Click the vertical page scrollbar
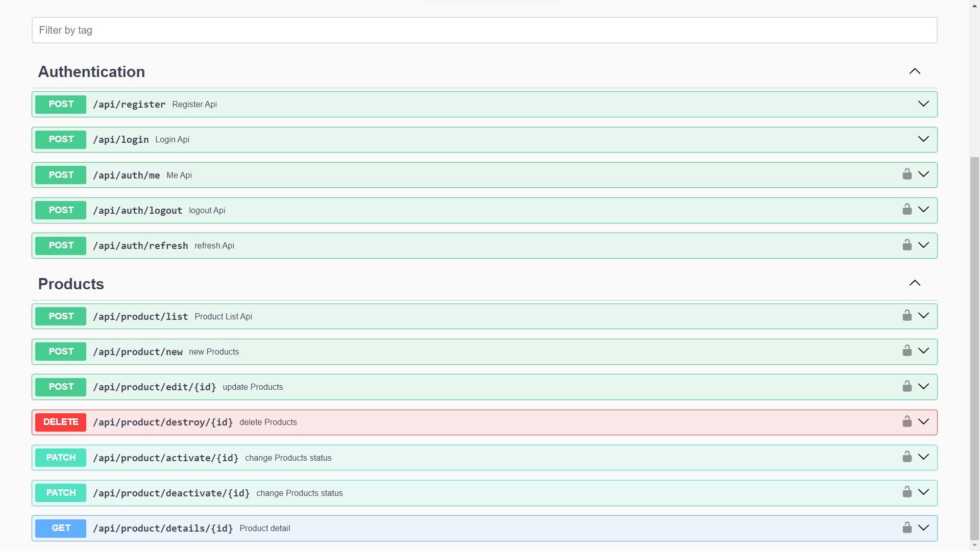This screenshot has height=551, width=980. click(974, 347)
